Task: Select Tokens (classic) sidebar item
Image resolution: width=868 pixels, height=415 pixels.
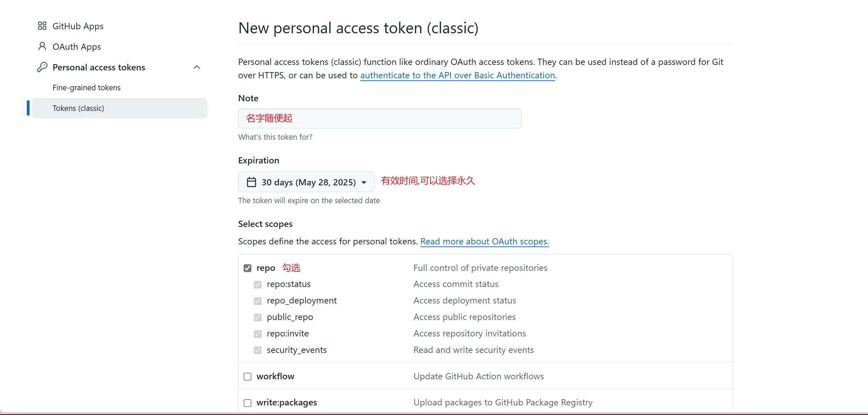Action: click(x=78, y=108)
